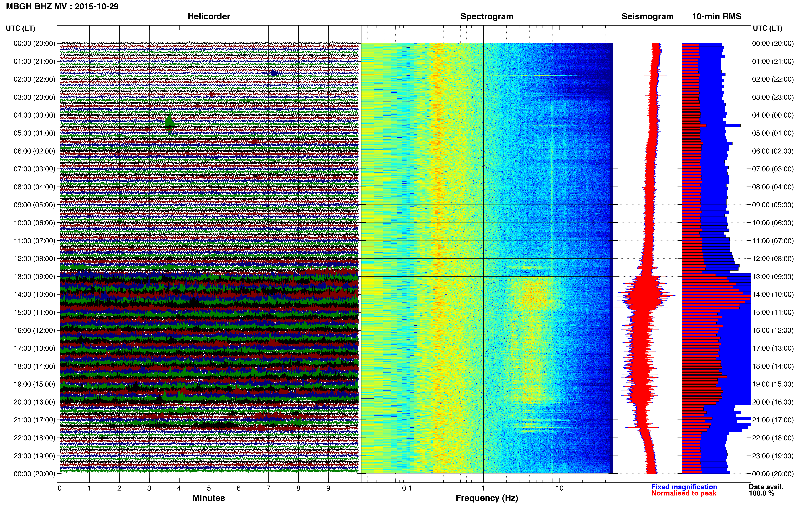Click the left '07:00 (03:00)' time label
The width and height of the screenshot is (812, 508).
(x=34, y=169)
